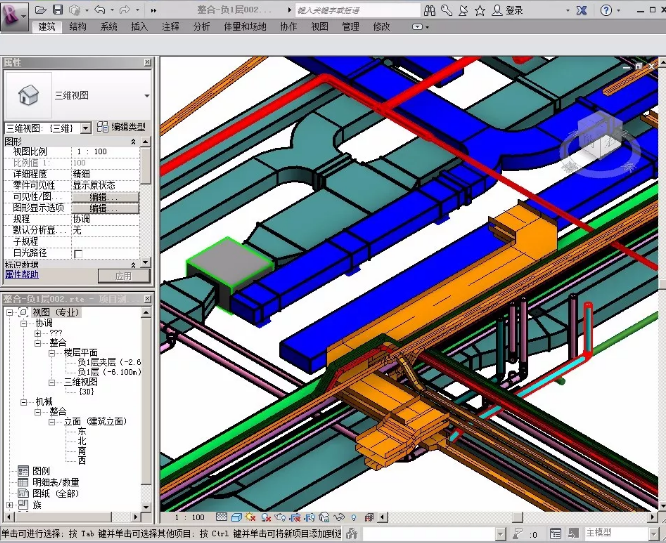
Task: Click the search keyword input field
Action: 357,10
